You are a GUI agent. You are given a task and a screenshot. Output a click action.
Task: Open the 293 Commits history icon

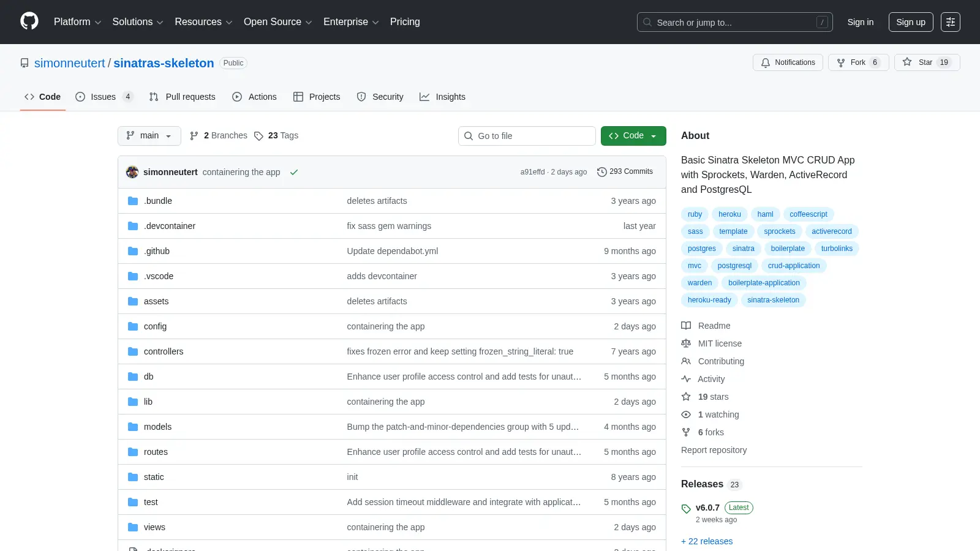click(602, 172)
